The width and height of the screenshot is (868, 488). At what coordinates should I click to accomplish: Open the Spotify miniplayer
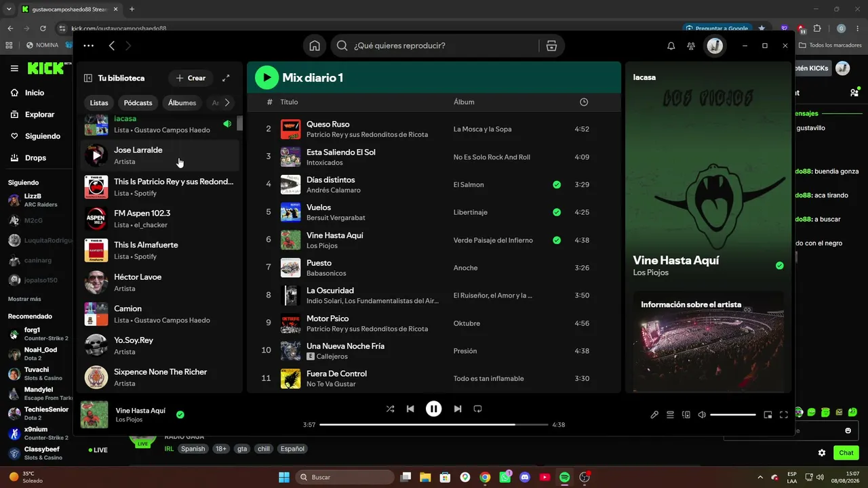[768, 415]
